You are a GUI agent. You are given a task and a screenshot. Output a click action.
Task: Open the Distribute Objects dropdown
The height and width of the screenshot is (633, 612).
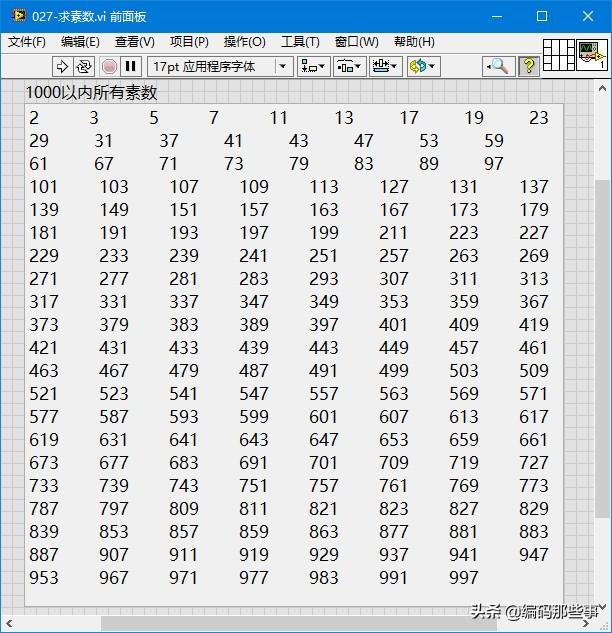(x=349, y=66)
